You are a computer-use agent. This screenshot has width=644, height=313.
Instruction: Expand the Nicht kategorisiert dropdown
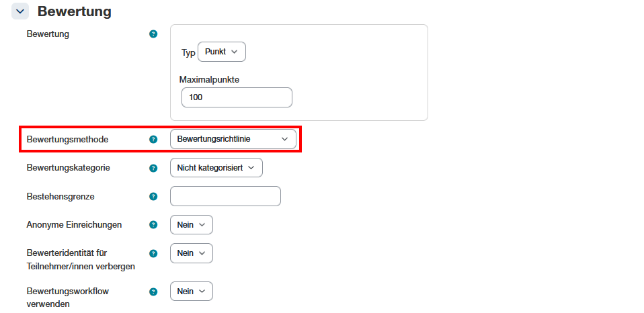pos(216,167)
